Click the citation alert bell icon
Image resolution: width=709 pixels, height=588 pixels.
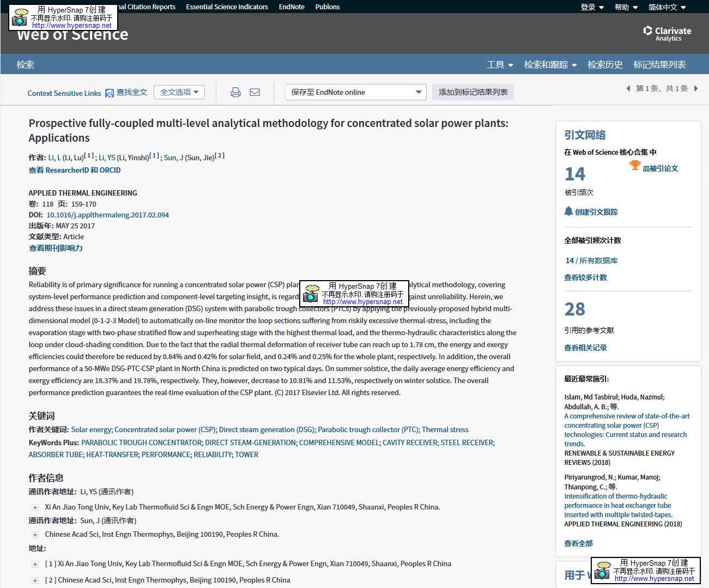pyautogui.click(x=568, y=211)
